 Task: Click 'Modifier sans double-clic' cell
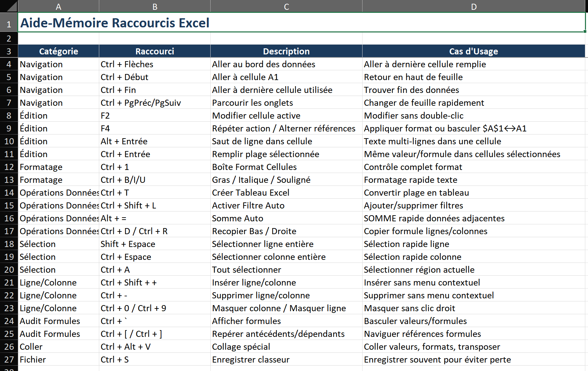point(474,116)
